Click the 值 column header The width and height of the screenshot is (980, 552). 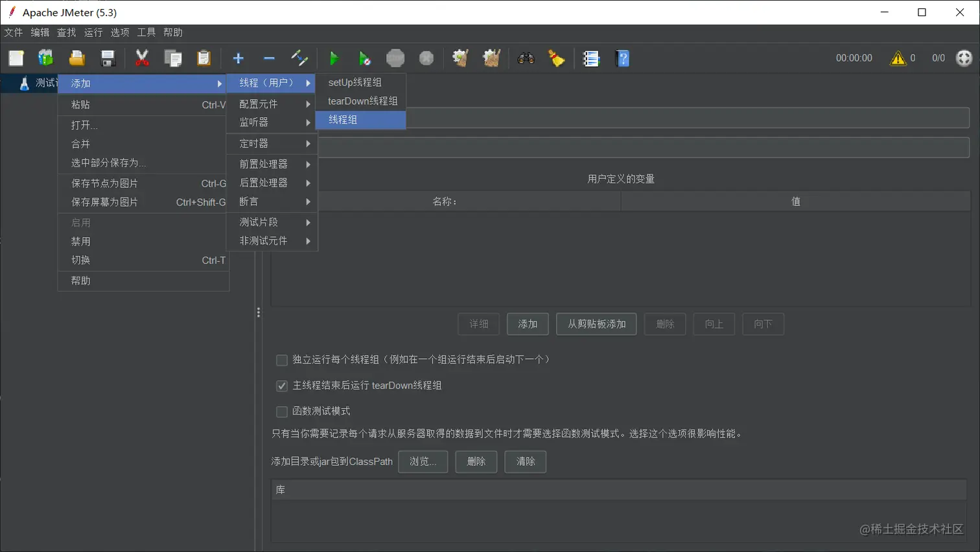coord(795,201)
